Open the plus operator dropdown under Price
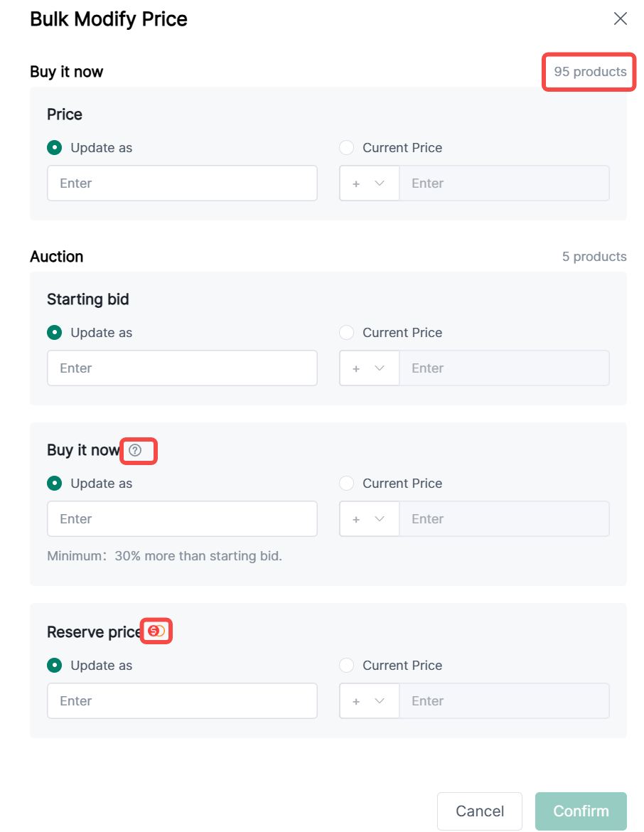The height and width of the screenshot is (832, 644). click(x=369, y=183)
